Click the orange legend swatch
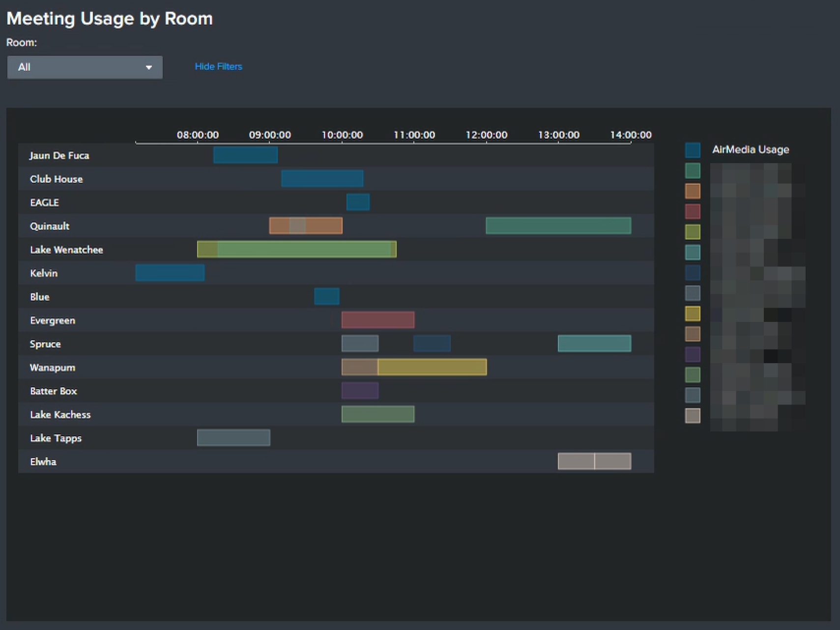840x630 pixels. pos(693,191)
